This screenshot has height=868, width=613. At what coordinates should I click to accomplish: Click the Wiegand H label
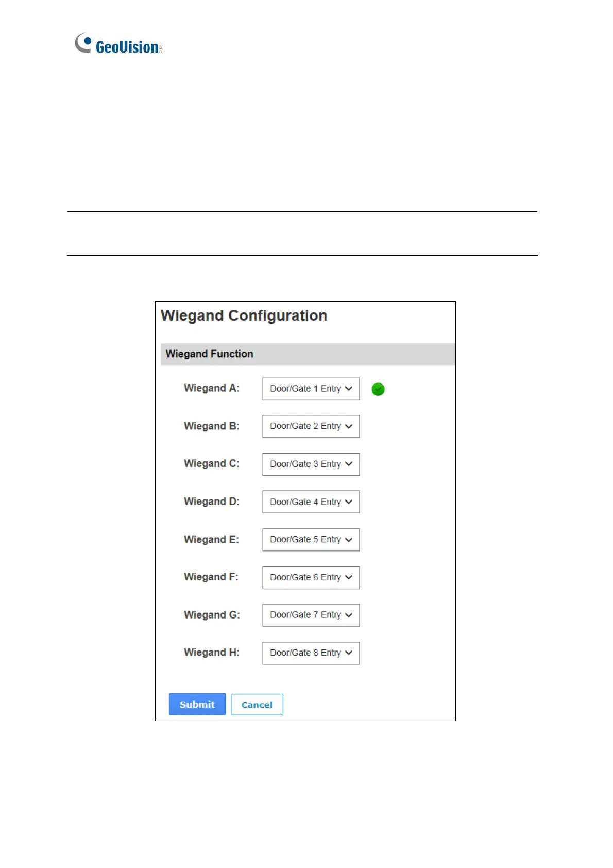(212, 653)
